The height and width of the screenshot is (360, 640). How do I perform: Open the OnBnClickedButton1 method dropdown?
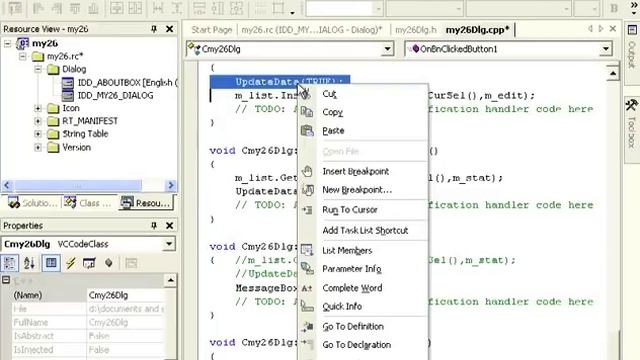(x=606, y=49)
